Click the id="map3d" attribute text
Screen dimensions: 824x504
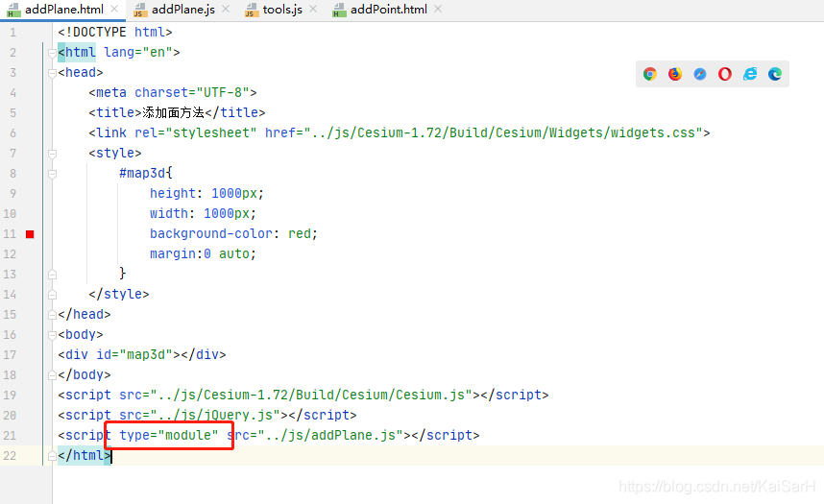point(134,355)
